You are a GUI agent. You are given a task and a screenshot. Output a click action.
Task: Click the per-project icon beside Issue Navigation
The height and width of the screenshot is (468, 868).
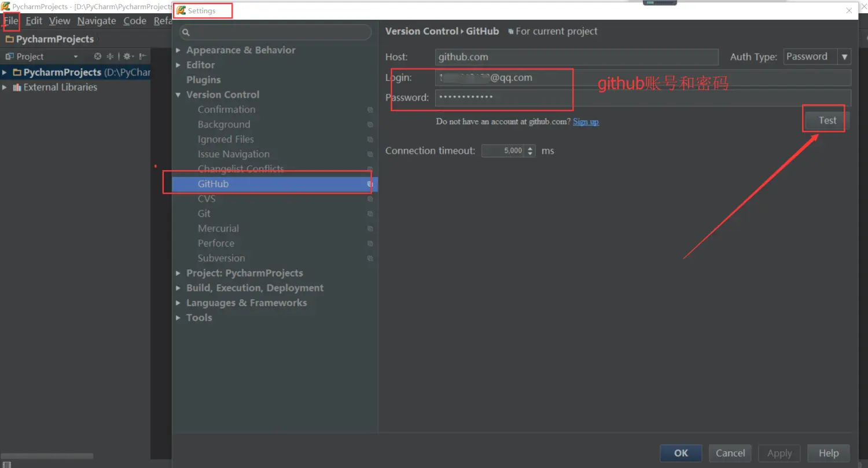(x=370, y=154)
